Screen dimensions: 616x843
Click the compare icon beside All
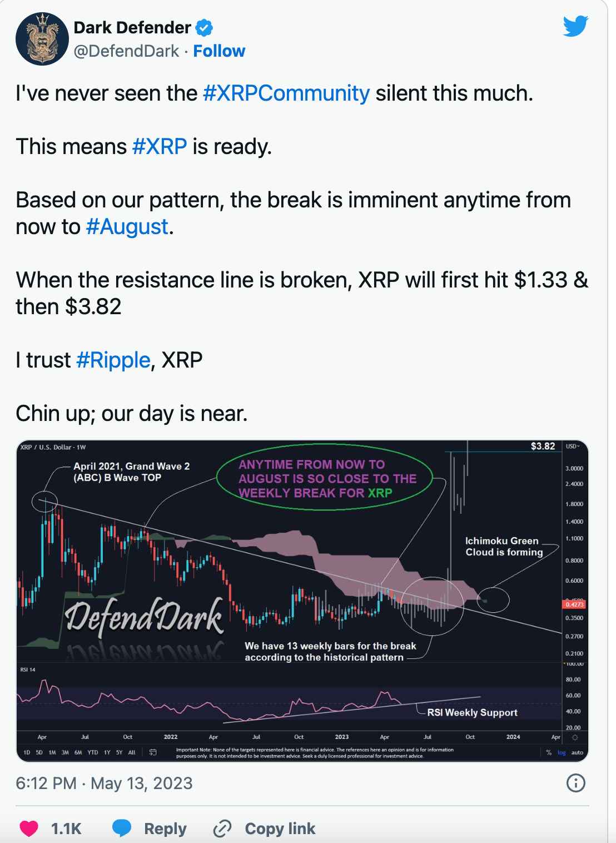(153, 752)
